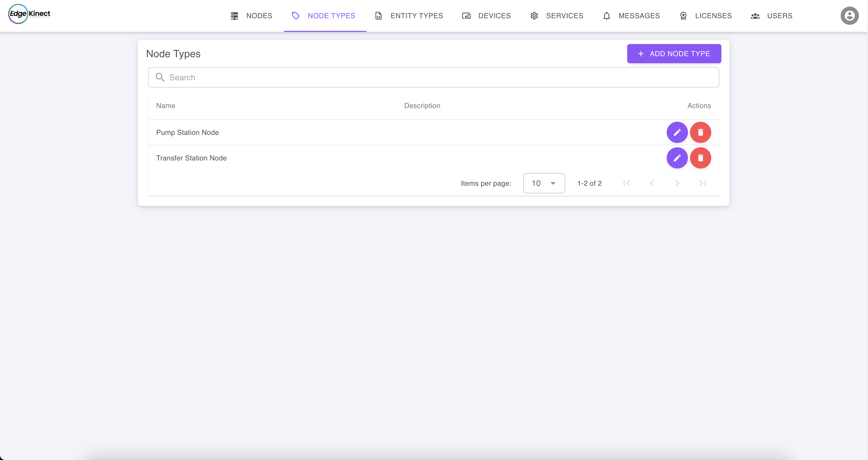
Task: Click the Node Types heading
Action: [x=173, y=54]
